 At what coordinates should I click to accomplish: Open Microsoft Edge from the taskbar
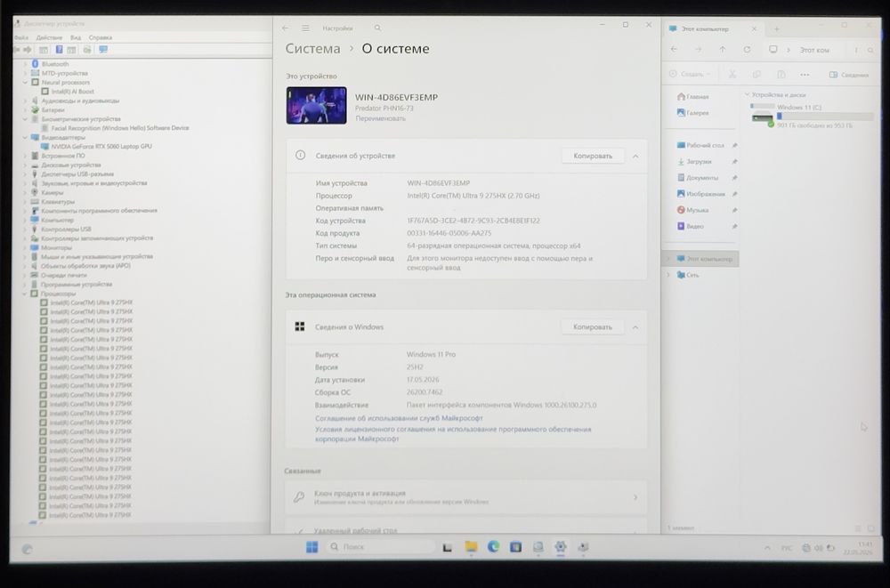[x=493, y=546]
